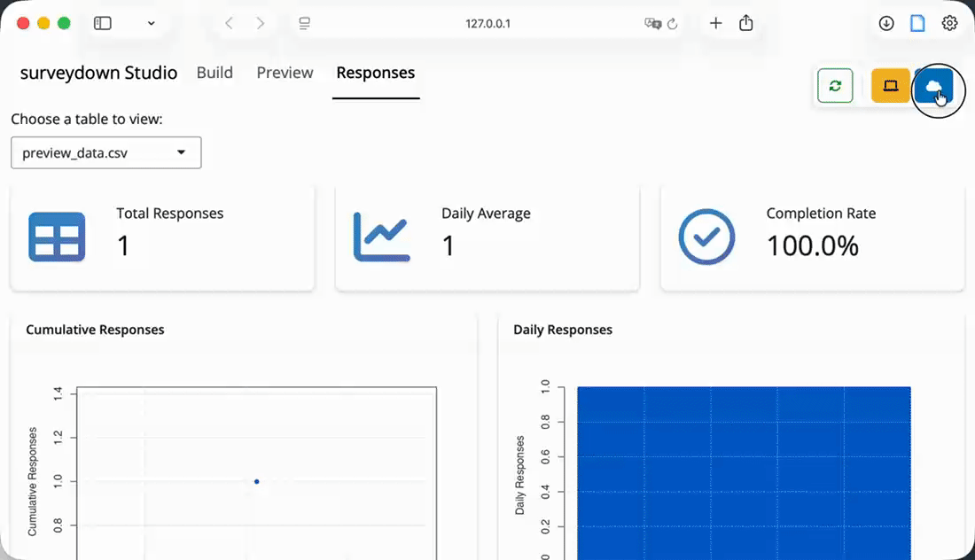
Task: Click the Daily Average line chart icon
Action: click(x=381, y=237)
